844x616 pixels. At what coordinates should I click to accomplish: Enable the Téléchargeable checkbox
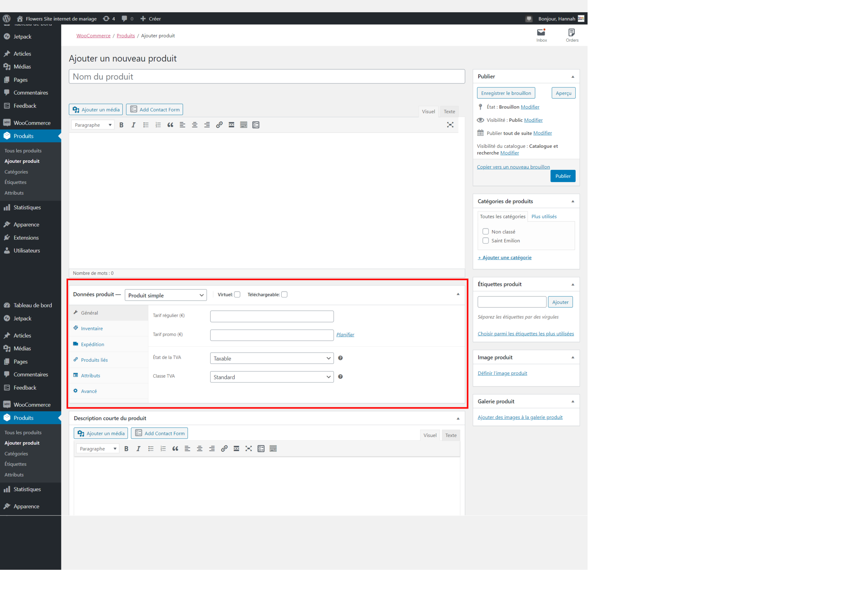click(x=285, y=294)
